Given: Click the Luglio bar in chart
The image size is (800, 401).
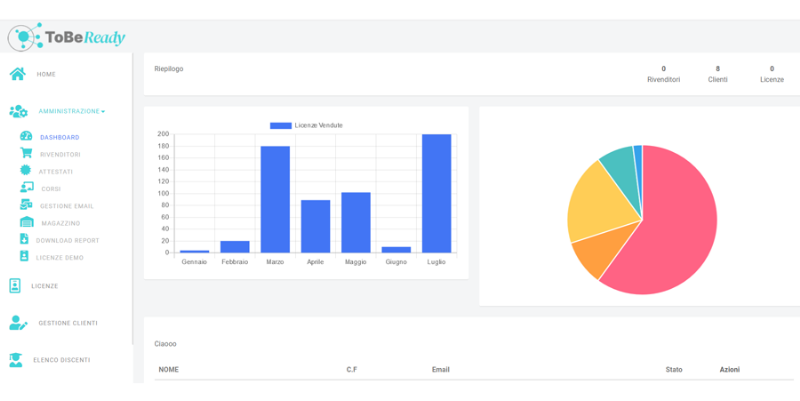Looking at the screenshot, I should [x=437, y=193].
